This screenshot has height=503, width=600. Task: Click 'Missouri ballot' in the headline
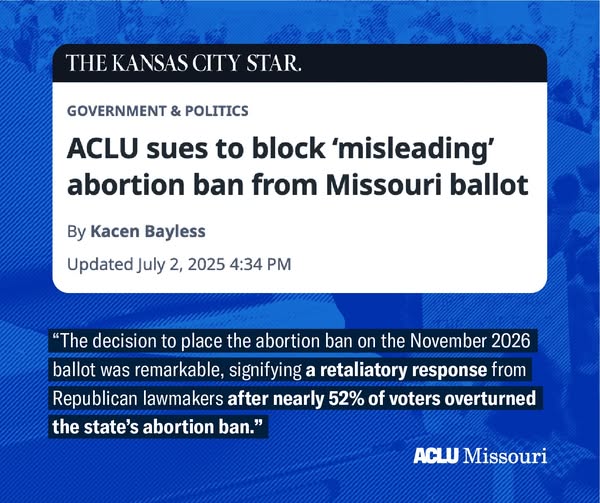tap(427, 184)
